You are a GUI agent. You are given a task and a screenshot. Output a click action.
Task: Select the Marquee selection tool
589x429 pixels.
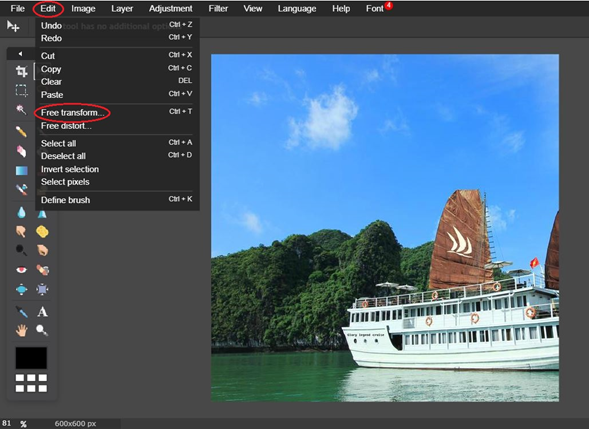coord(21,91)
